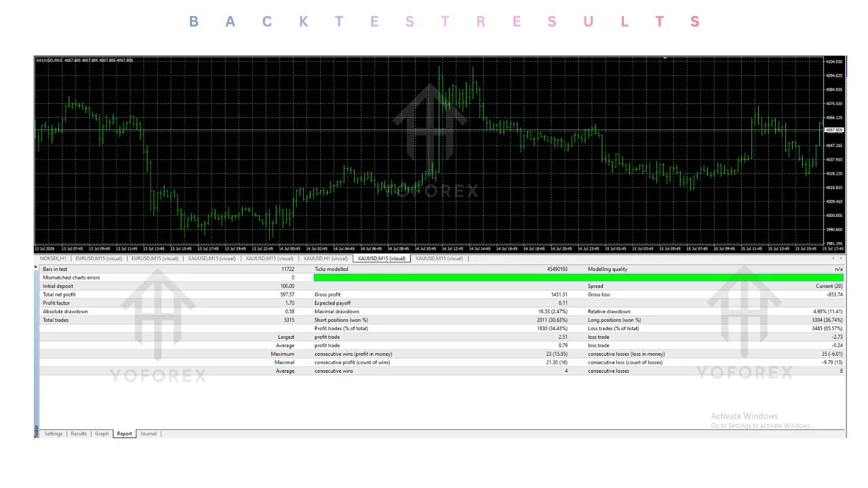This screenshot has height=488, width=868.
Task: Click the Spread value Current (20)
Action: click(829, 286)
